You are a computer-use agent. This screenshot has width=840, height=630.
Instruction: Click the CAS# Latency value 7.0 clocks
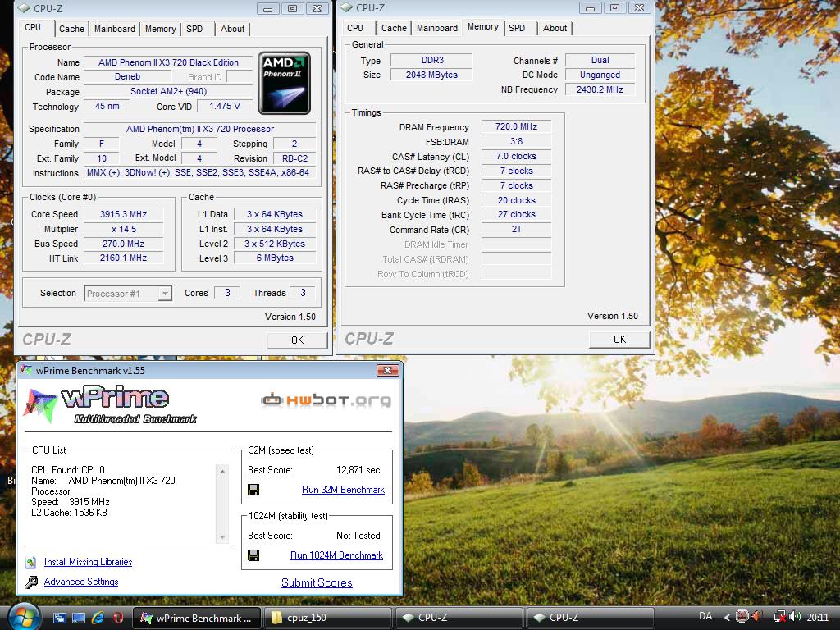click(x=516, y=156)
